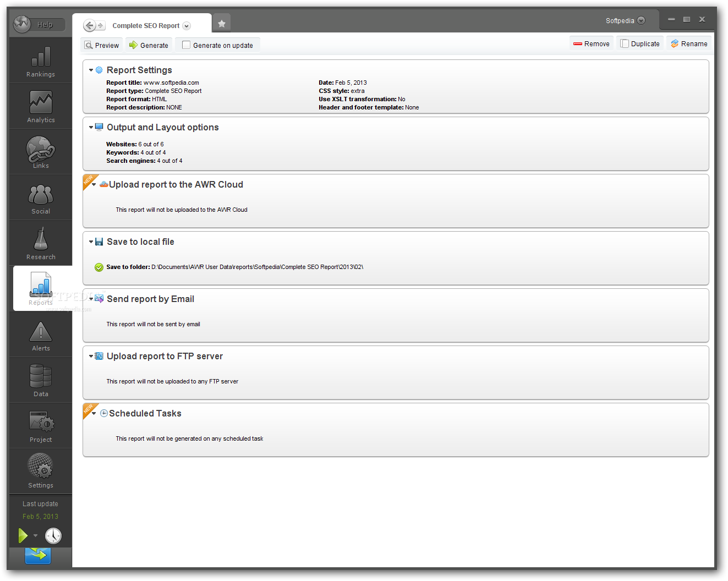Click the Save to folder path text
Screen dimensions: 728x581
click(x=258, y=267)
